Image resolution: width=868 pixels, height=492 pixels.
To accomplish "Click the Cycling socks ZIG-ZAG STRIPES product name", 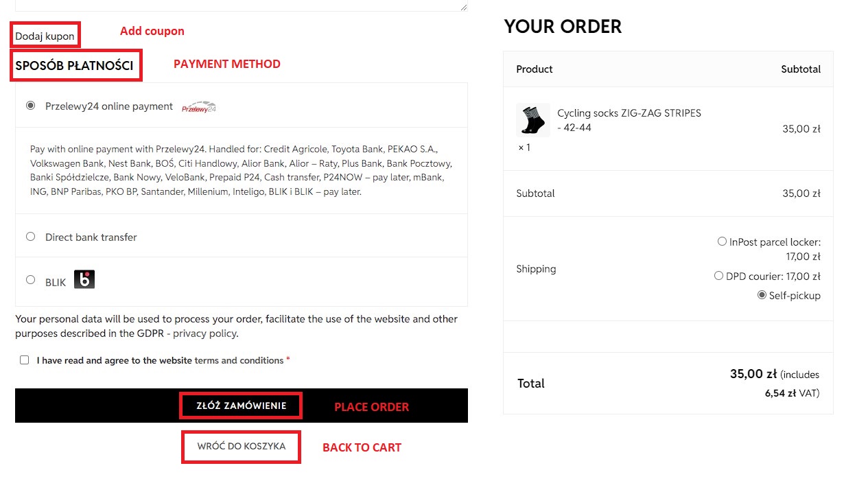I will pos(629,113).
